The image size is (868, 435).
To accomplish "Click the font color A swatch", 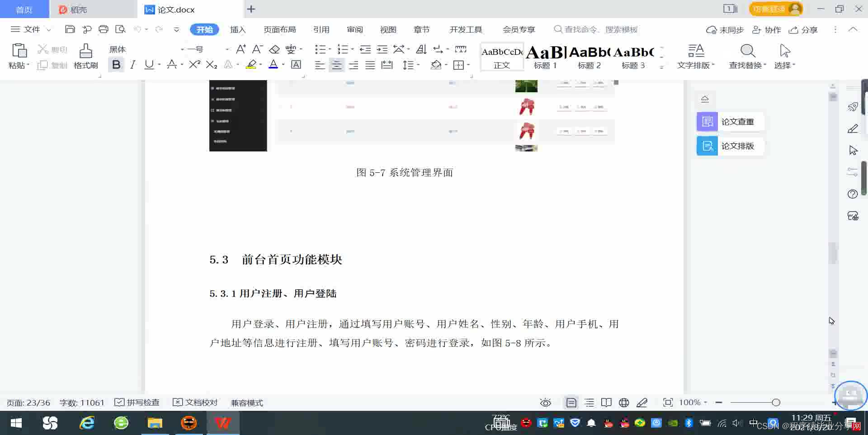I will coord(274,65).
